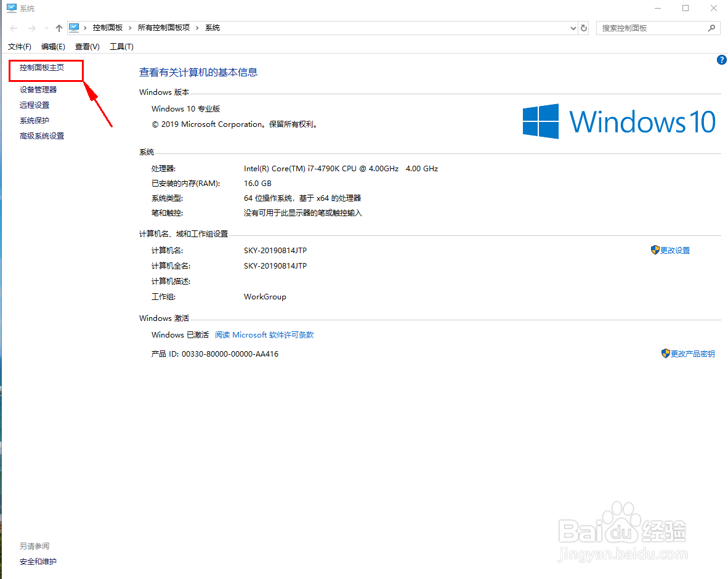
Task: Click the processor value Intel(R) Core(TM) i7-4790K
Action: [341, 169]
